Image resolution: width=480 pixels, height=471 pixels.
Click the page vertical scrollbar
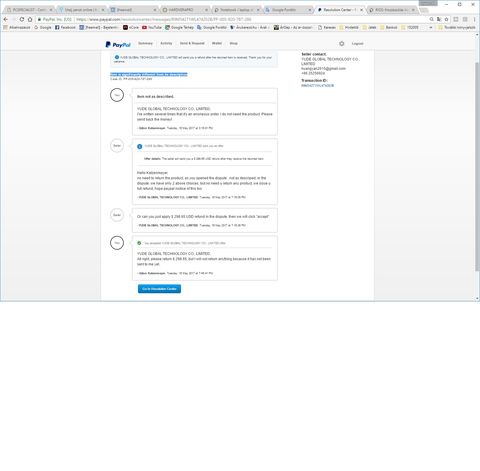477,167
